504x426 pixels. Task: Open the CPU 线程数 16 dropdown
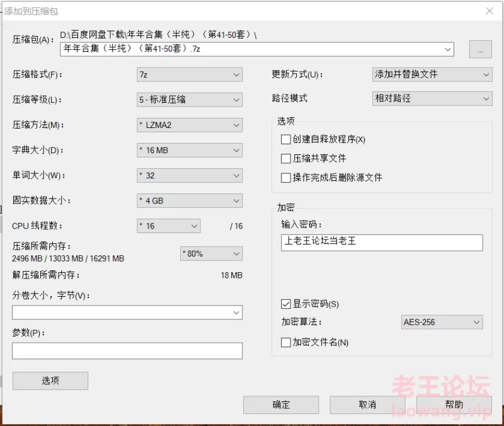coord(168,226)
